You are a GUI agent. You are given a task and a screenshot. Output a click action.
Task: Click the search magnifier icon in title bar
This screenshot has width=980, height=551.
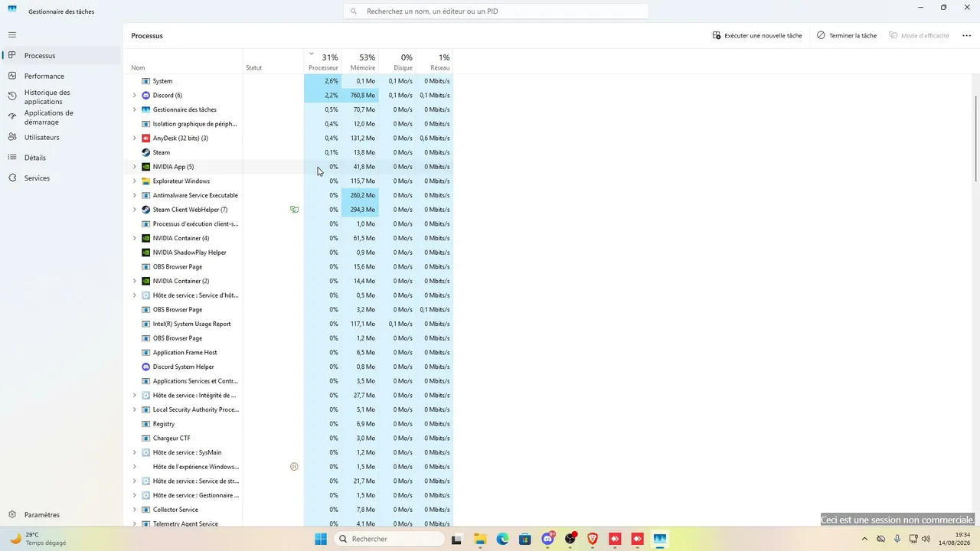[x=354, y=11]
